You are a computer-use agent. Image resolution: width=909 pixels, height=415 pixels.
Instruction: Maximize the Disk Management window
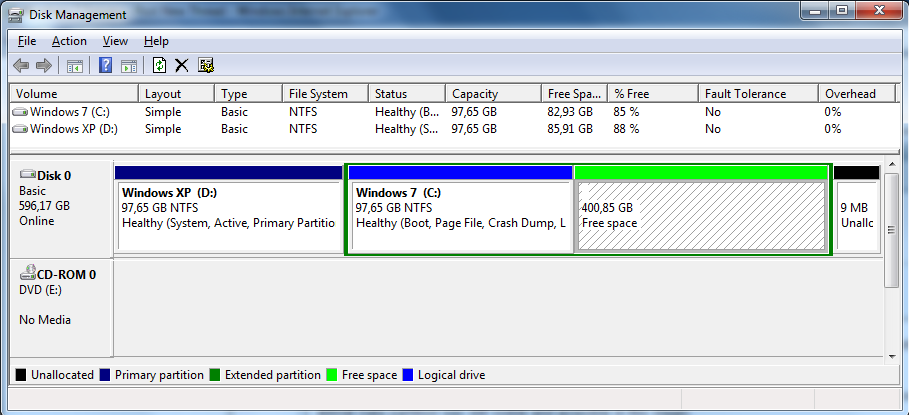842,10
